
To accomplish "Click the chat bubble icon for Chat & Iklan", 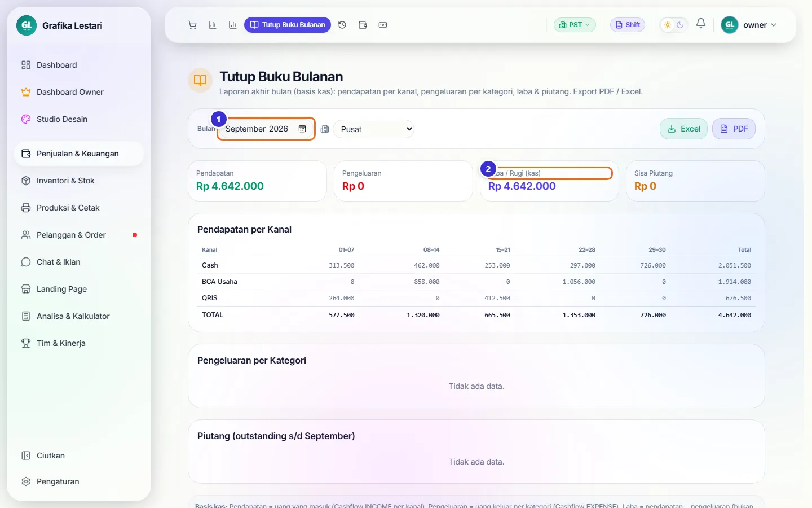I will pos(26,262).
